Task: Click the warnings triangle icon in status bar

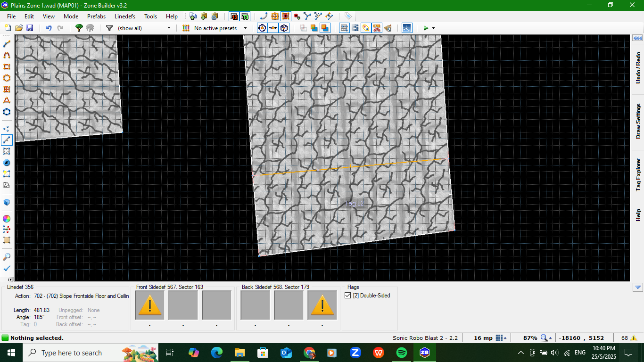Action: [634, 338]
